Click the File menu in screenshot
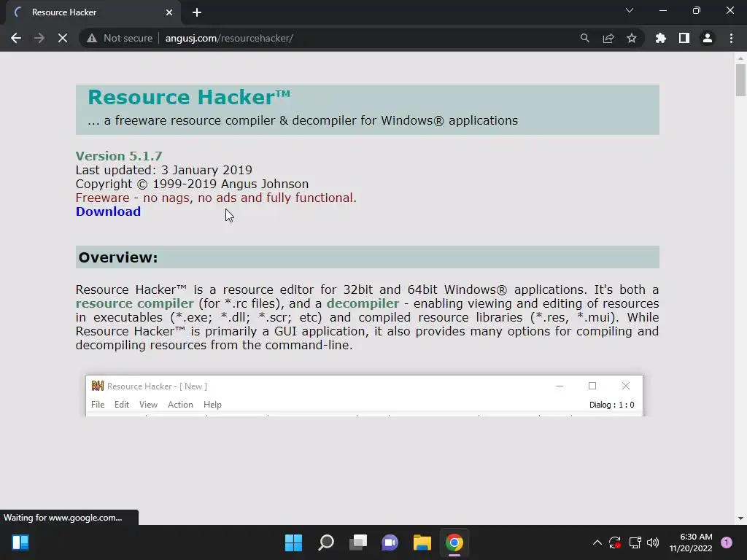 pyautogui.click(x=98, y=404)
